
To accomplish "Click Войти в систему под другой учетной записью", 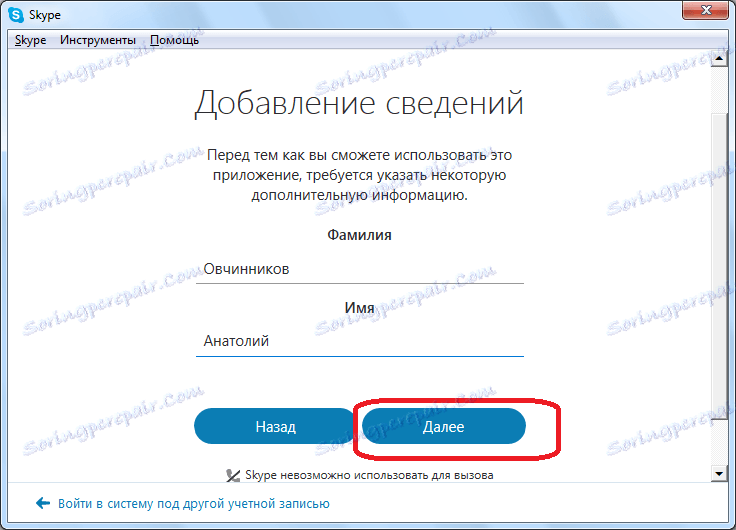I will [193, 504].
